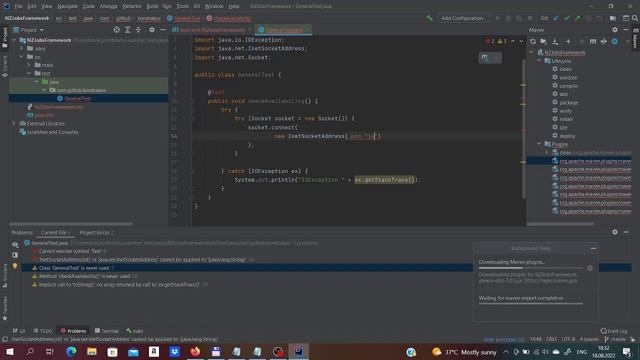Open Project panel options gear
640x360 pixels.
(152, 30)
